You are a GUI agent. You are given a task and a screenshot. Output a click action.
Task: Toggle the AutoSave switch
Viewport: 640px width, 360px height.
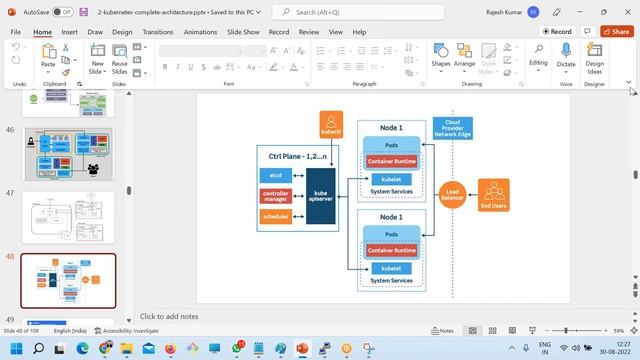[x=63, y=12]
